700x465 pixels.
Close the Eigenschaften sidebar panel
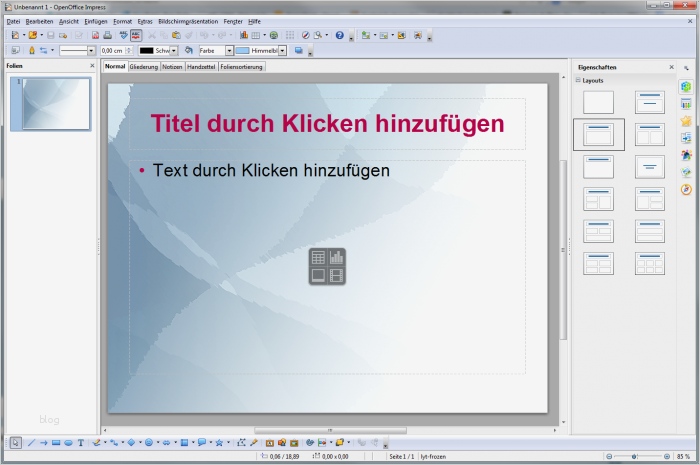671,67
